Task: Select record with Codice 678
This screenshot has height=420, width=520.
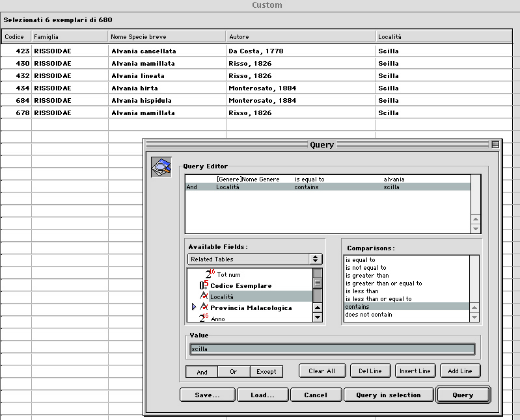Action: pyautogui.click(x=256, y=112)
